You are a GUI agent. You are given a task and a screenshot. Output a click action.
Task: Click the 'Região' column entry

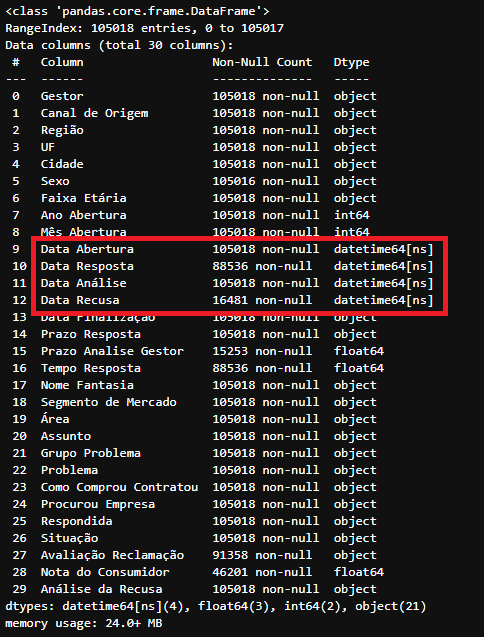tap(62, 130)
